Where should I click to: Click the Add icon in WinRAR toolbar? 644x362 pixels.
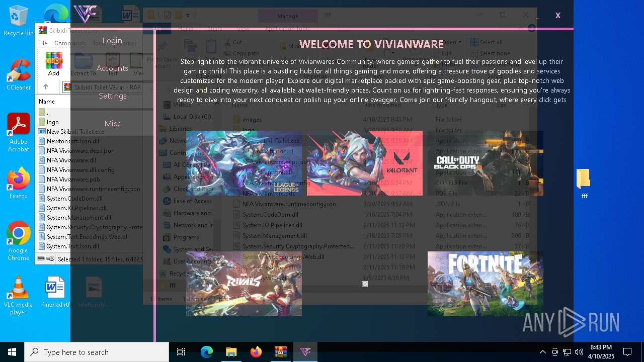coord(54,64)
